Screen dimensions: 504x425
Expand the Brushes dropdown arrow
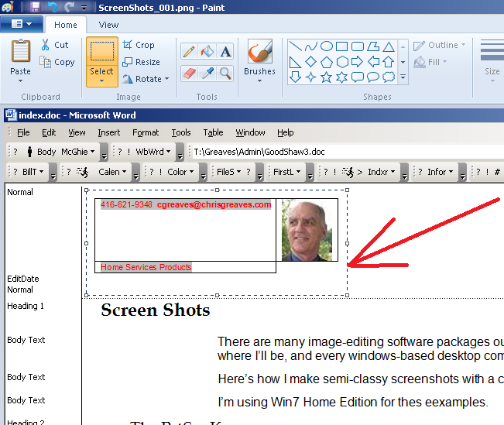pyautogui.click(x=259, y=81)
